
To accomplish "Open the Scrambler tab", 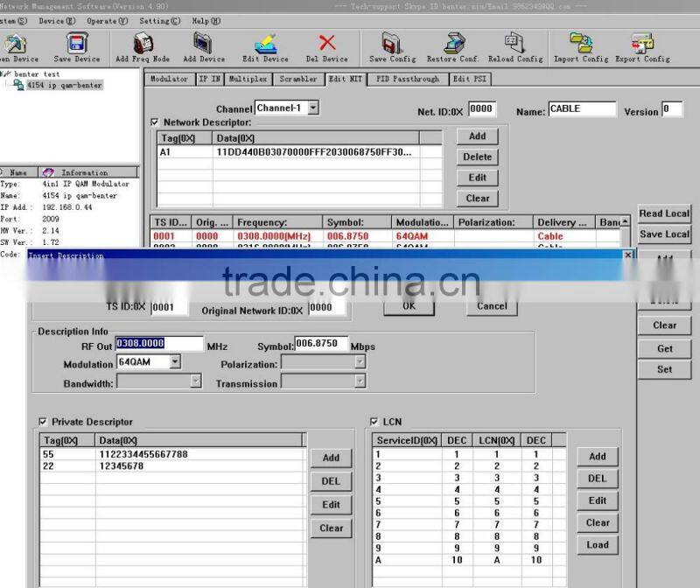I will pos(298,80).
